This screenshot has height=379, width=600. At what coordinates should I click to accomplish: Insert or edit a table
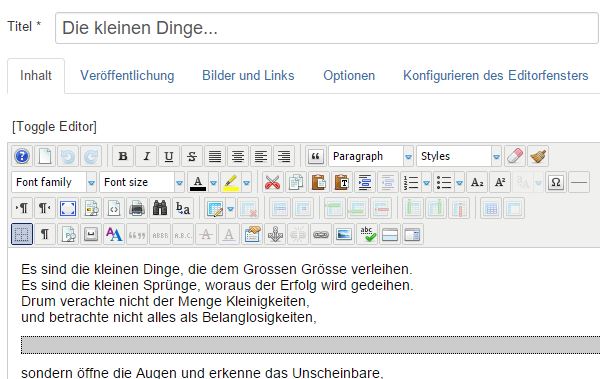215,208
